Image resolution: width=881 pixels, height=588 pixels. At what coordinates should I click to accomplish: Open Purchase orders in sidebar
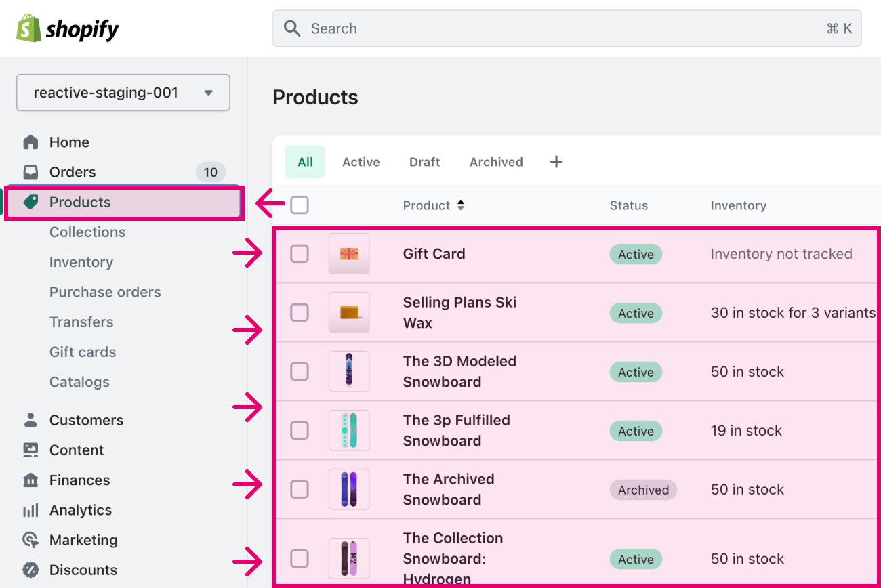pos(105,292)
